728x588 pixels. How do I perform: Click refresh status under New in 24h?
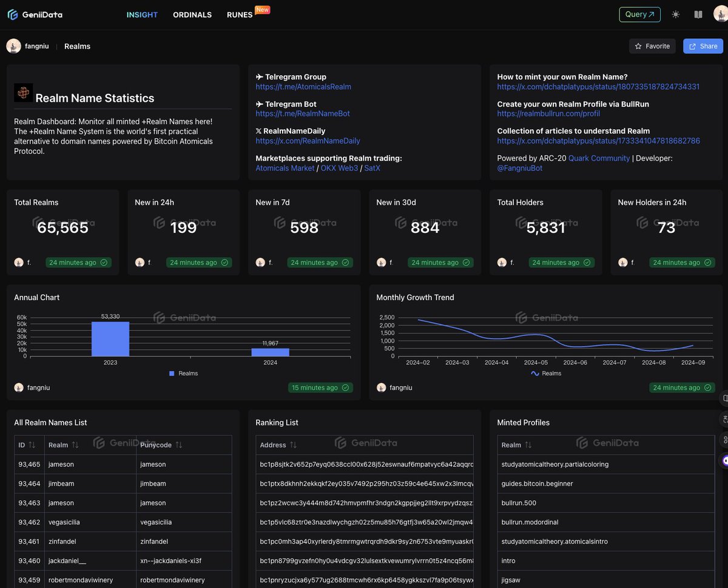pyautogui.click(x=199, y=262)
